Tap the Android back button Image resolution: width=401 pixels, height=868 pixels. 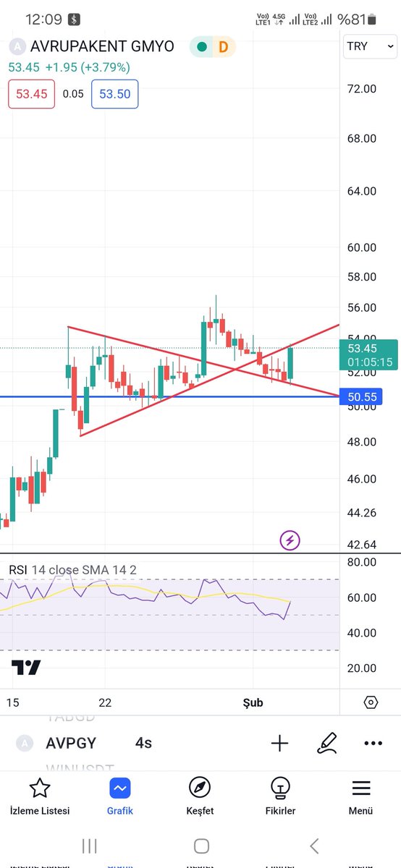(x=313, y=846)
